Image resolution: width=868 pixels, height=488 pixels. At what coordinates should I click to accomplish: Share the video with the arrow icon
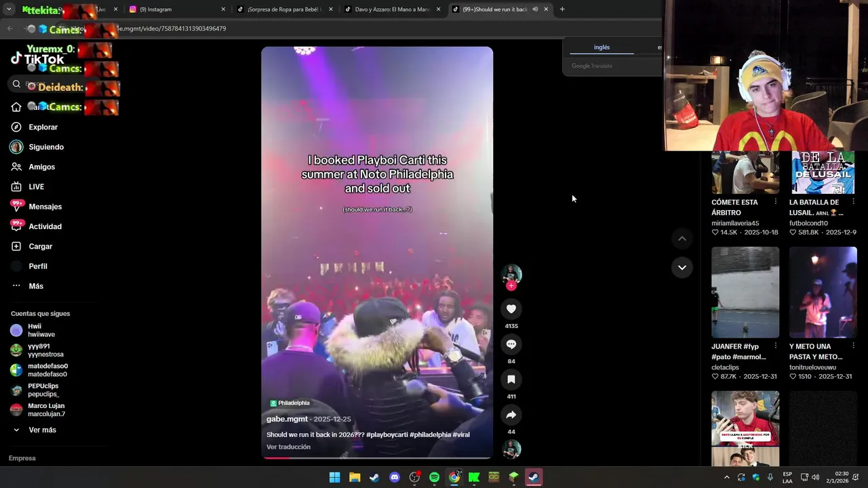(x=511, y=415)
